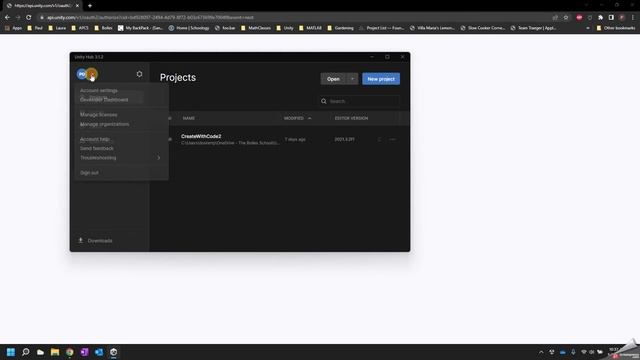Sort by the Modified column
640x360 pixels.
[298, 118]
